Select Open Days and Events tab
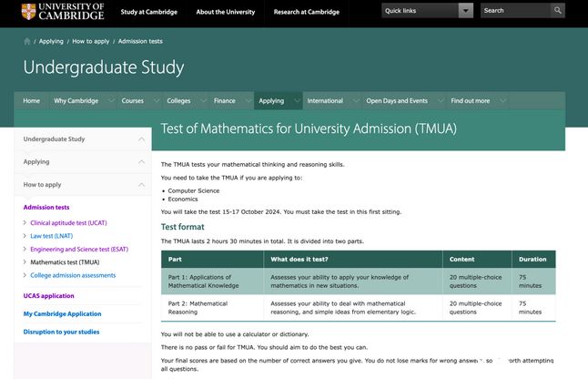 click(x=397, y=100)
